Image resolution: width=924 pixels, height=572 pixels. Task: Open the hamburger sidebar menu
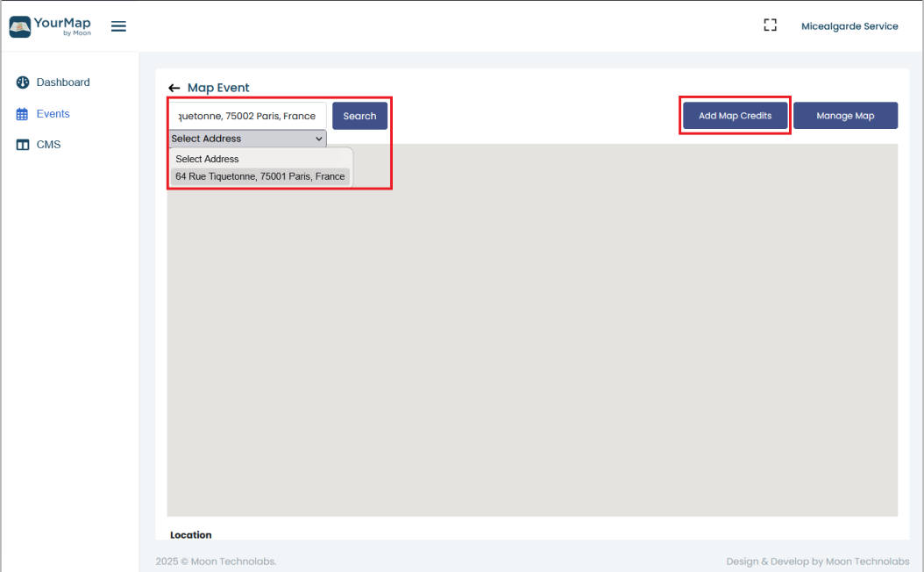coord(118,26)
